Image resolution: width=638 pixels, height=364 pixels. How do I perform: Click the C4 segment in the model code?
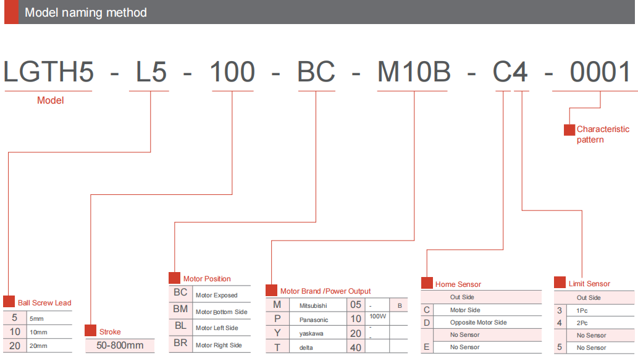510,73
